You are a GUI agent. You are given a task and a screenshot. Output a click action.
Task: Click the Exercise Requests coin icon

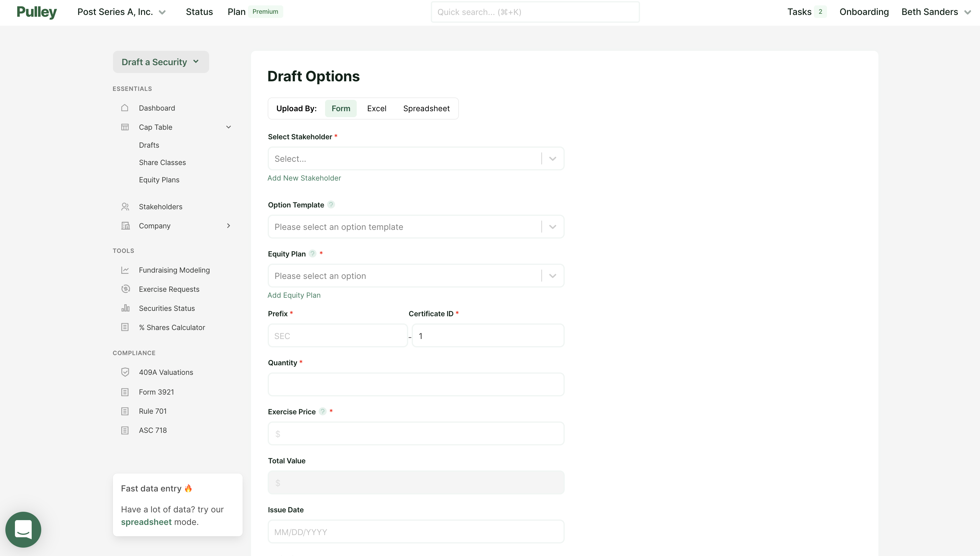(126, 289)
